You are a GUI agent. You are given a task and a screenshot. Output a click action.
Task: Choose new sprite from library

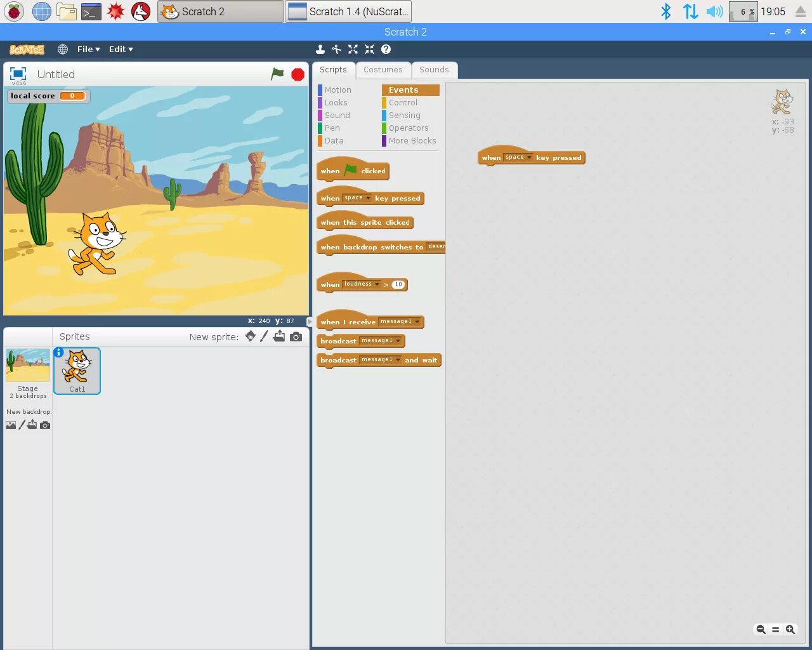click(x=251, y=336)
